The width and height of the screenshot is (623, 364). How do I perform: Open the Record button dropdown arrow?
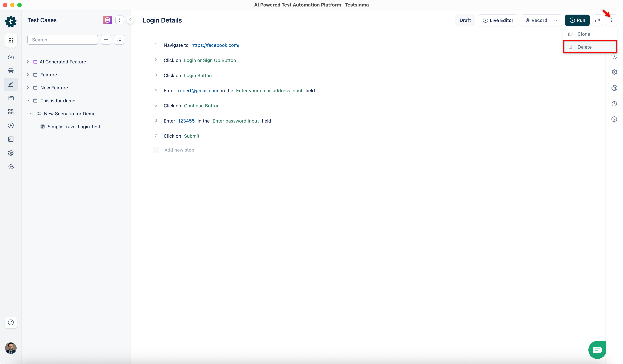coord(556,20)
